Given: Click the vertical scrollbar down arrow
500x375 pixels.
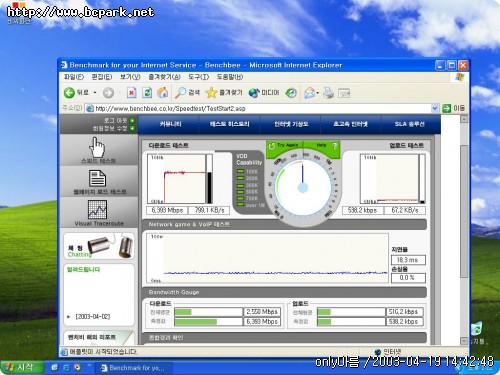Looking at the screenshot, I should coord(464,341).
